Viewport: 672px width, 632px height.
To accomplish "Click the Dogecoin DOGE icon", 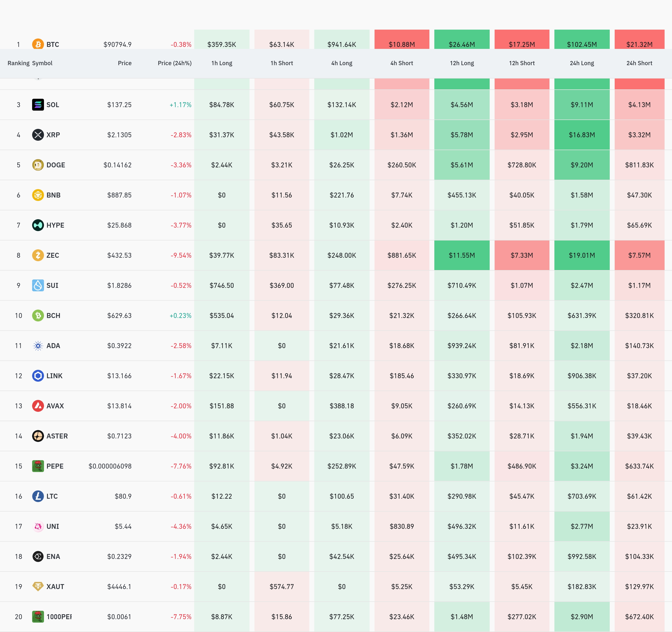I will point(38,165).
